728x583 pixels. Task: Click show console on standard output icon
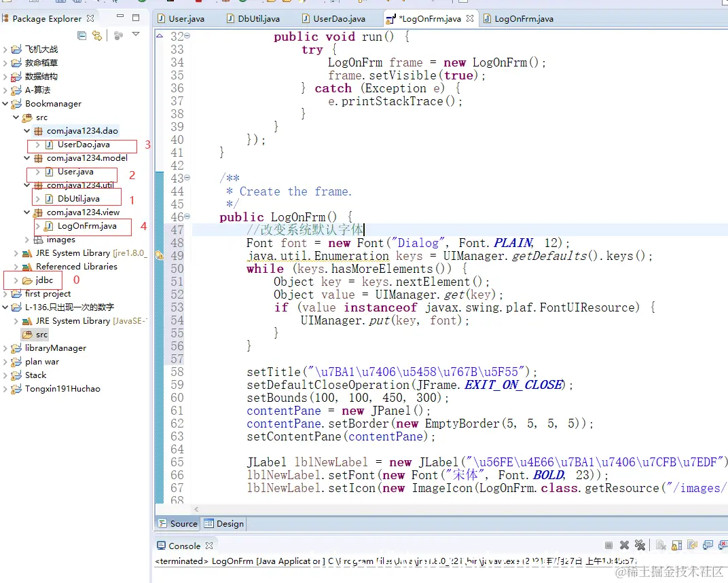pos(708,545)
